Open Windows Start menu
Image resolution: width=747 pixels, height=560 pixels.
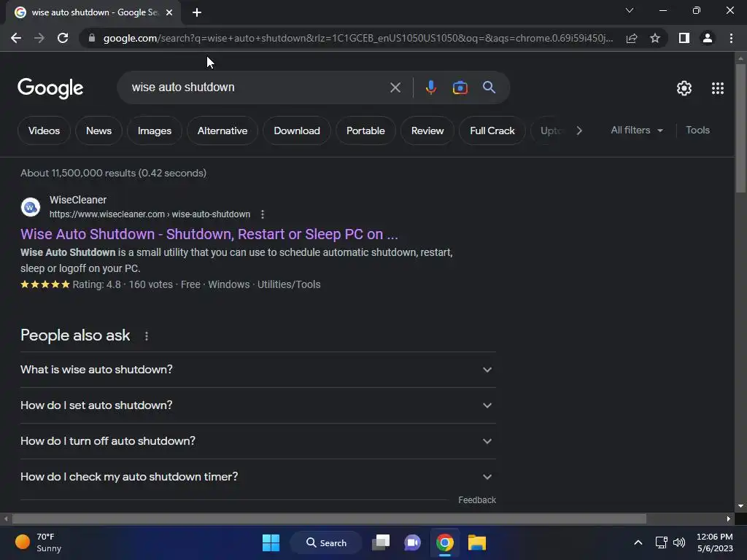pos(271,542)
